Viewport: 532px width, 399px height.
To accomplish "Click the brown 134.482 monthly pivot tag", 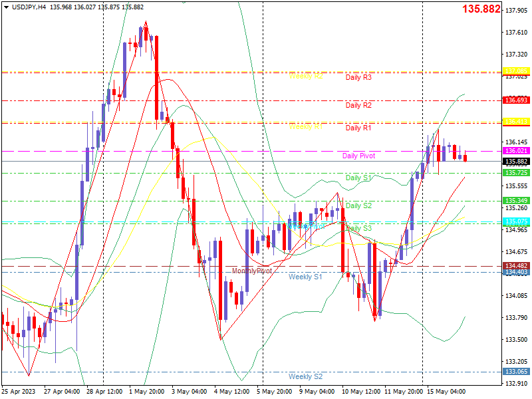I will tap(516, 265).
